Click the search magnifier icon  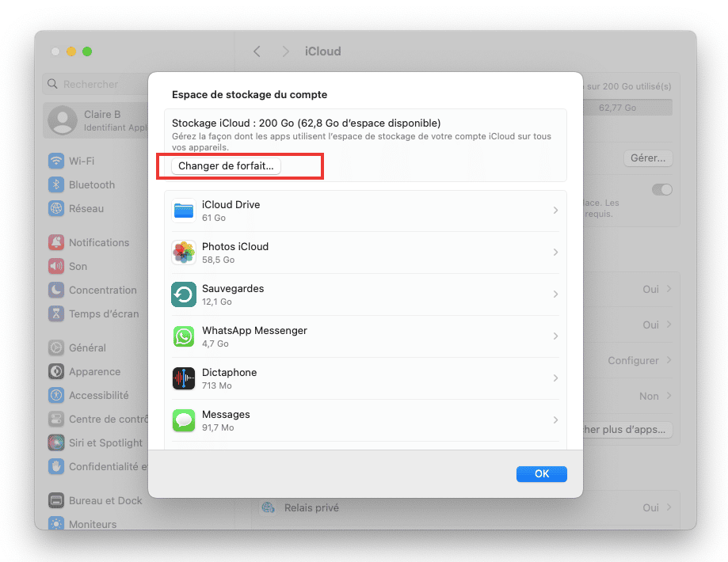[x=52, y=84]
